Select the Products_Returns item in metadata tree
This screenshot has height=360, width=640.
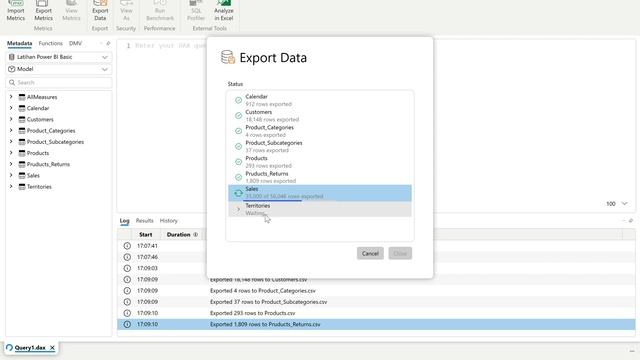tap(48, 164)
